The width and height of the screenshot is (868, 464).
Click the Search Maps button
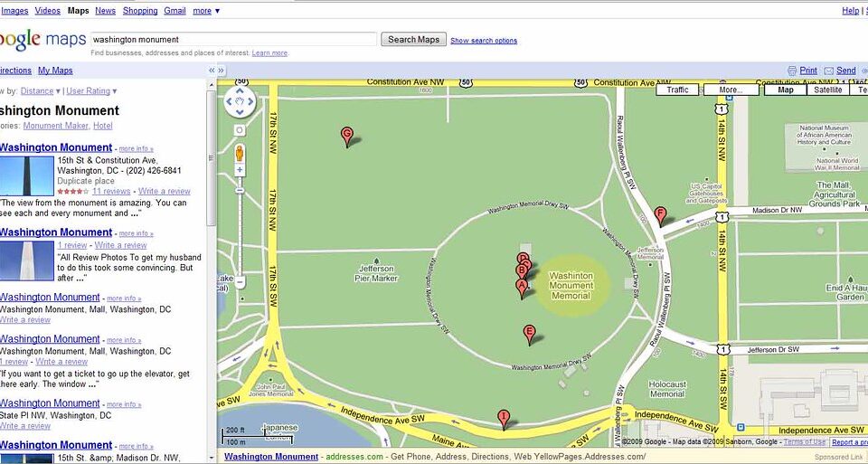(x=413, y=39)
